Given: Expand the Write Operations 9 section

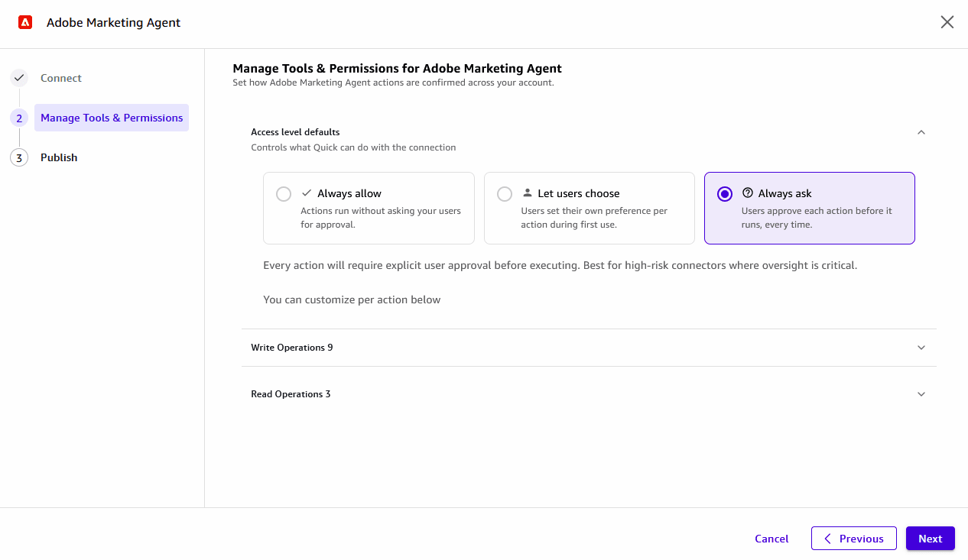Looking at the screenshot, I should [921, 348].
